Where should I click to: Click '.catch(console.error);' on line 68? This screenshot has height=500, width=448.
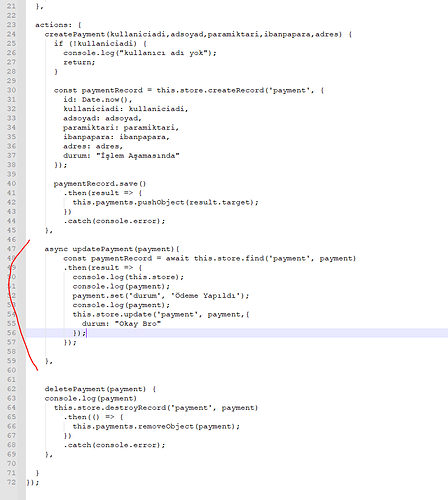[114, 445]
